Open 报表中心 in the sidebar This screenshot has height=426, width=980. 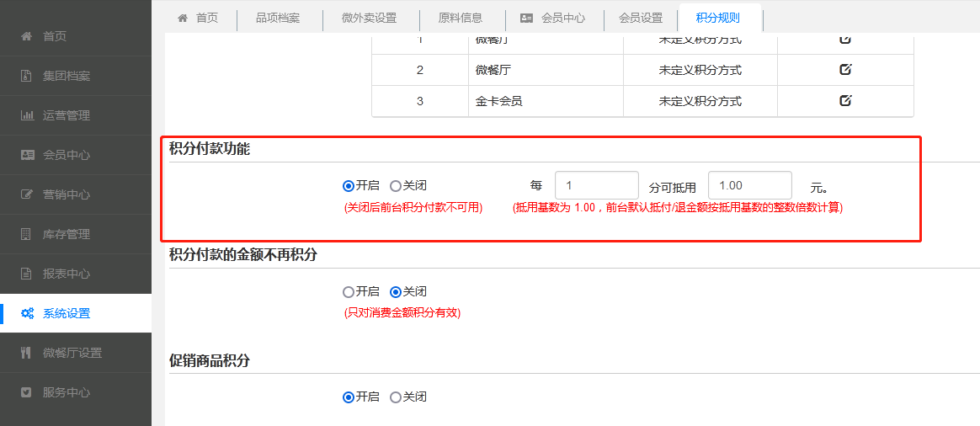coord(67,274)
